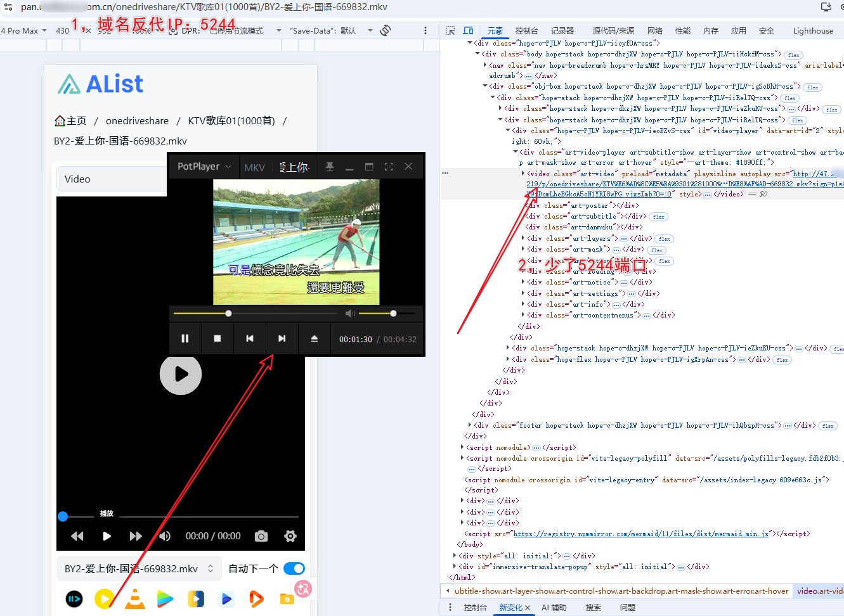
Task: Open the Lighthouse tab
Action: pyautogui.click(x=813, y=30)
